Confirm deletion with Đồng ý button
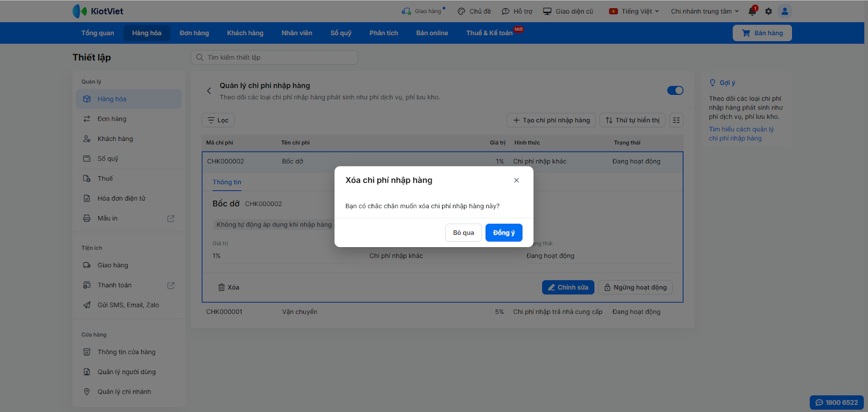The width and height of the screenshot is (868, 412). [503, 233]
